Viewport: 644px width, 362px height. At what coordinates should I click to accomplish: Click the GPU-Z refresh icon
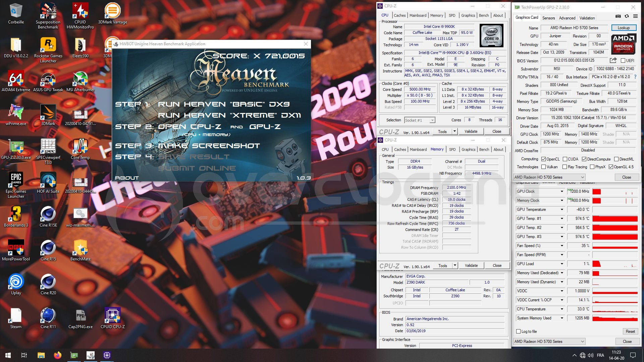click(627, 16)
